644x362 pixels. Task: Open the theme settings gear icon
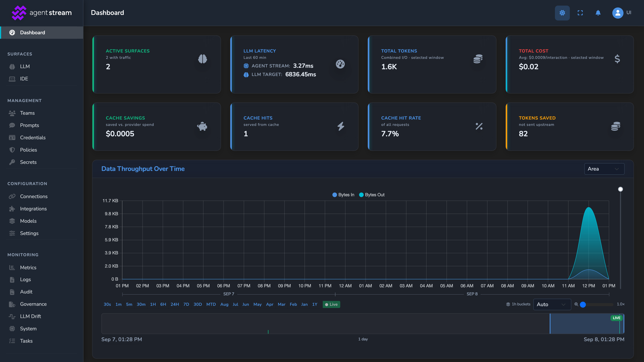pos(562,13)
